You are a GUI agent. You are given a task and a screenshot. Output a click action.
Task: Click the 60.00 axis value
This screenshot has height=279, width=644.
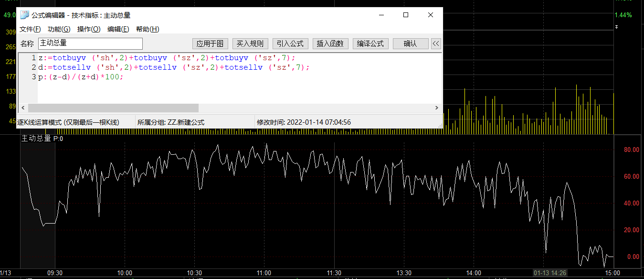click(631, 177)
